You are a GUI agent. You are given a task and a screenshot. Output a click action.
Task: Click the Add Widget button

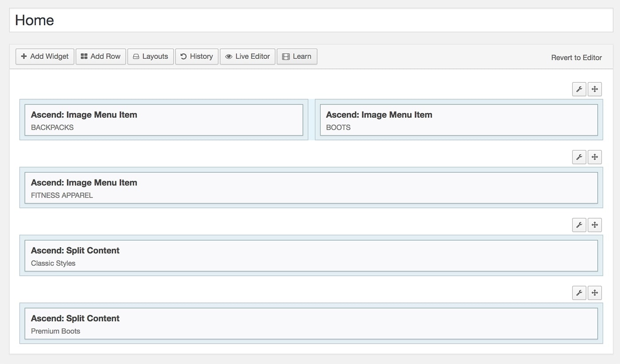(45, 56)
